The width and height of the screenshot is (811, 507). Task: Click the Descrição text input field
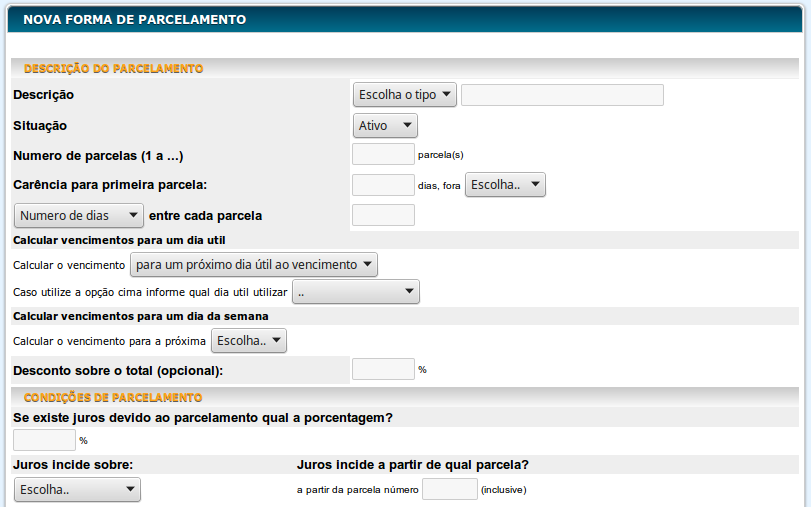pos(562,95)
